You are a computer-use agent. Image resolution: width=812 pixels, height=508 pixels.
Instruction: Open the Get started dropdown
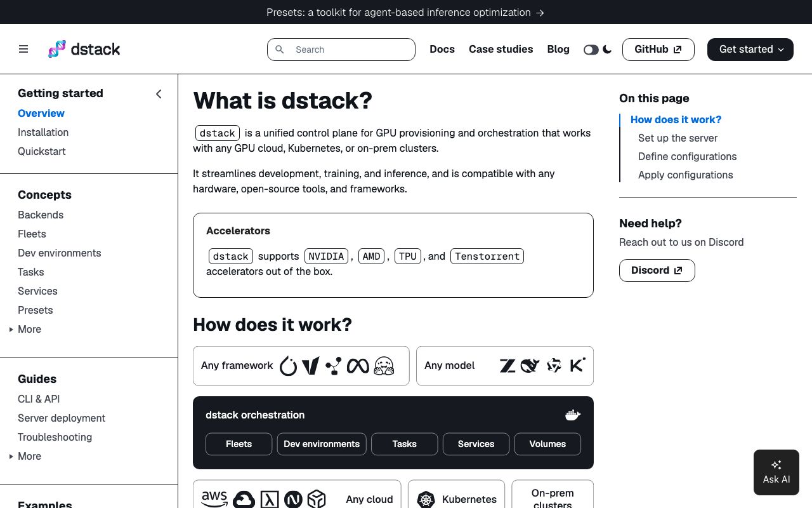click(x=750, y=50)
